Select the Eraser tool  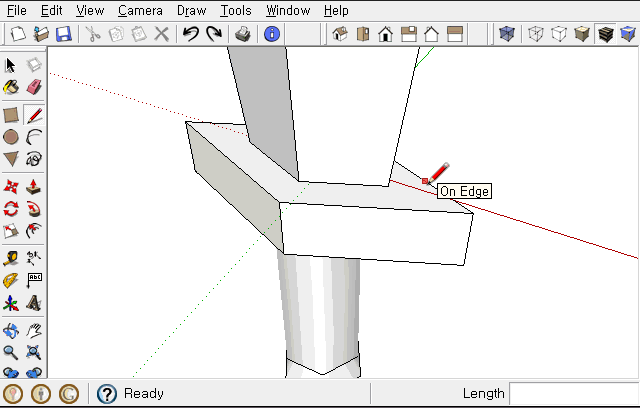pos(34,87)
